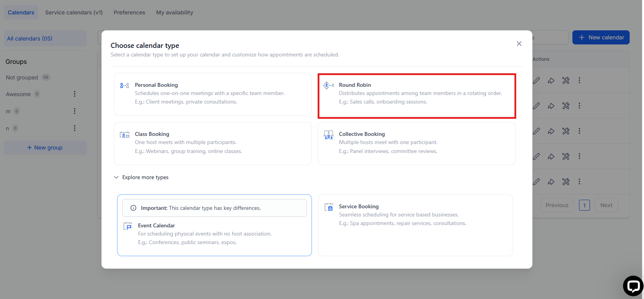Click the New calendar button
Viewport: 644px width, 299px height.
pos(601,37)
